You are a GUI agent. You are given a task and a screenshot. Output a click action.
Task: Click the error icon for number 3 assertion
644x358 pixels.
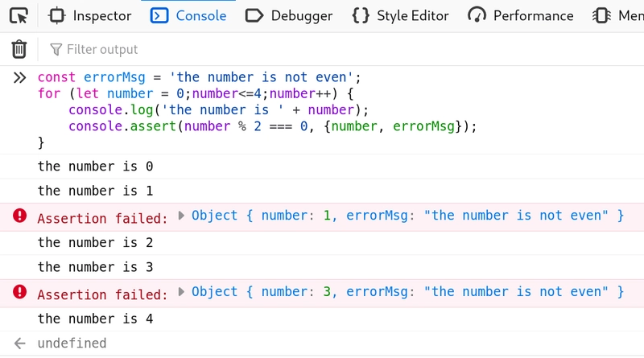(19, 292)
